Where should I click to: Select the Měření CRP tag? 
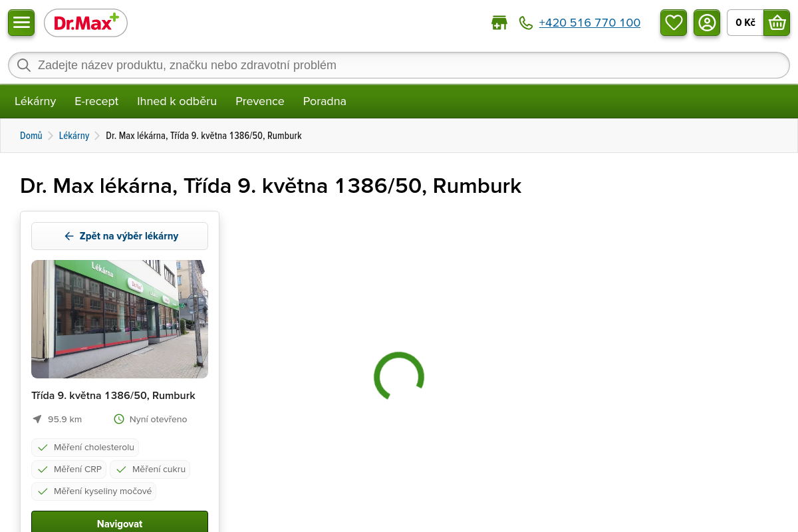coord(69,469)
